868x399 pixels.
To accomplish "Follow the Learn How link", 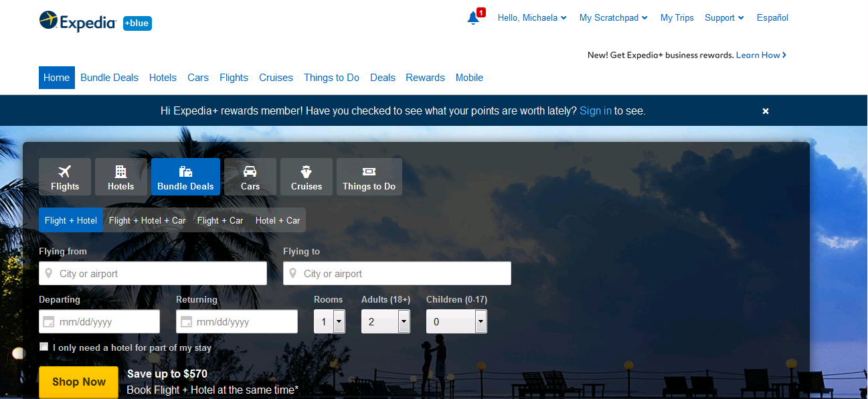I will [x=761, y=55].
